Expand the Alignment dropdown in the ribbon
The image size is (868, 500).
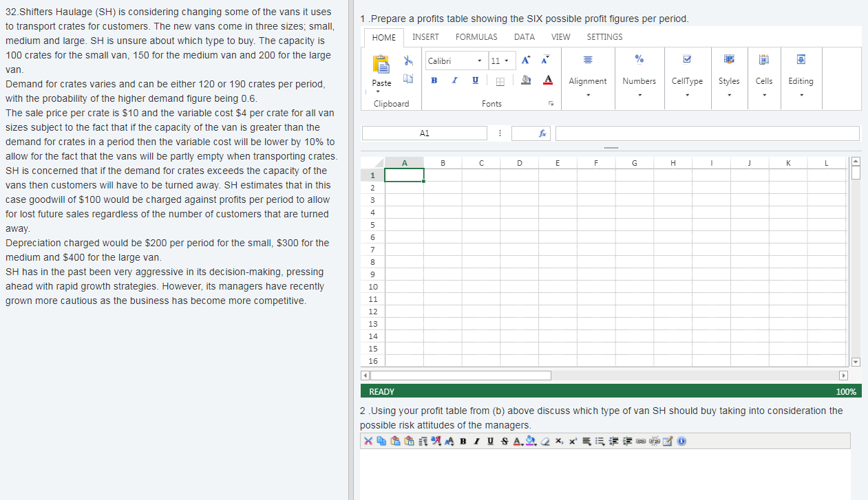point(587,96)
